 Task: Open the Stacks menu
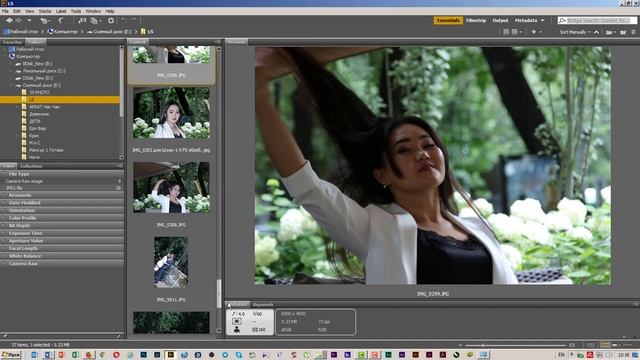click(x=45, y=11)
